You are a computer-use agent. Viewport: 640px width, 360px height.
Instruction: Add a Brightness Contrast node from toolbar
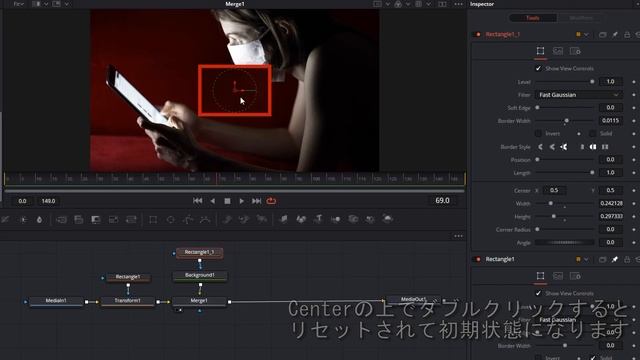[24, 220]
